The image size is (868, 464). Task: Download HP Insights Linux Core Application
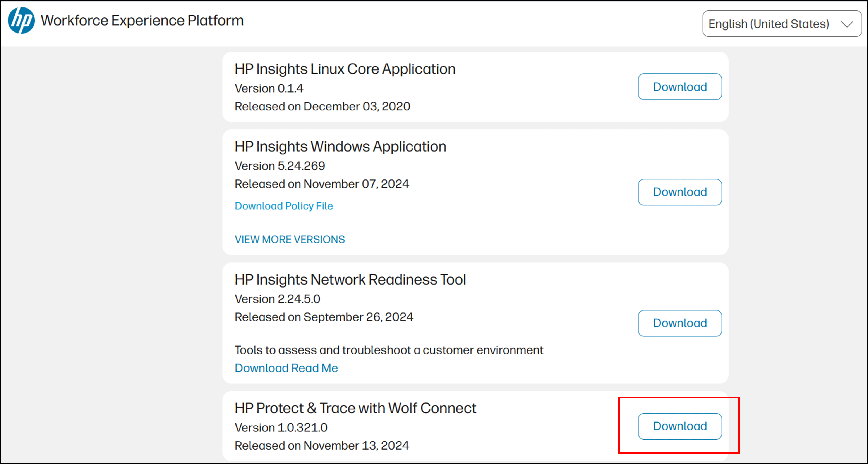680,87
